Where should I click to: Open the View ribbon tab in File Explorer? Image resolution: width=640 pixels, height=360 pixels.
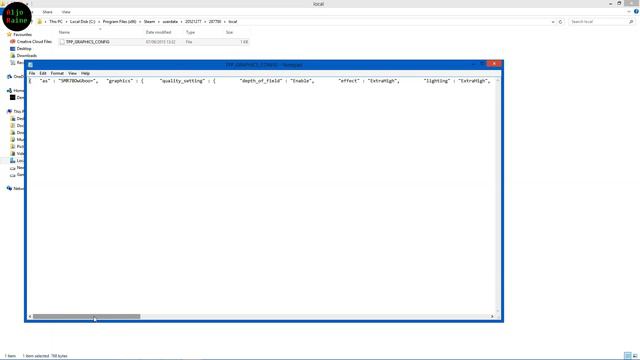(x=66, y=12)
